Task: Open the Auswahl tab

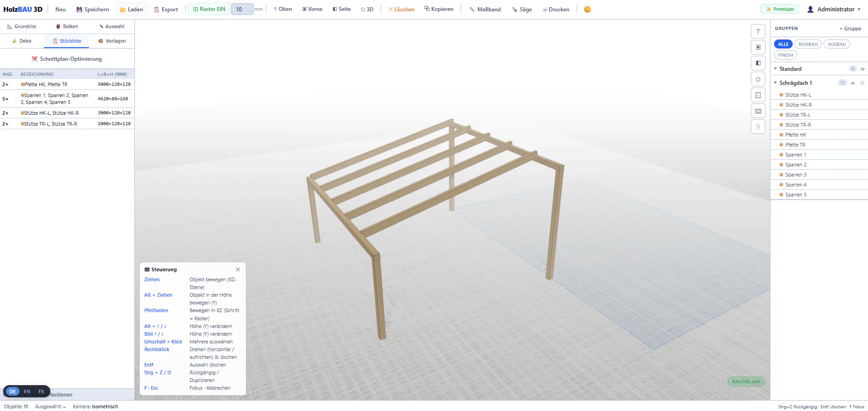Action: tap(112, 26)
